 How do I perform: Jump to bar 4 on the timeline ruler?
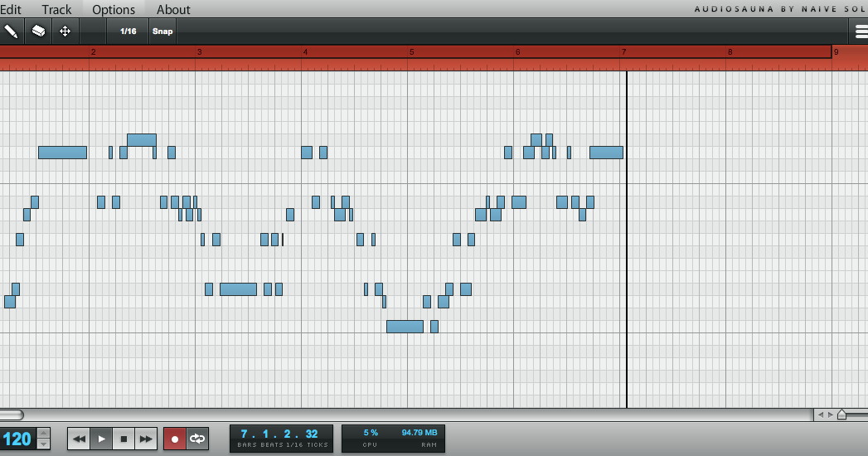click(x=305, y=52)
